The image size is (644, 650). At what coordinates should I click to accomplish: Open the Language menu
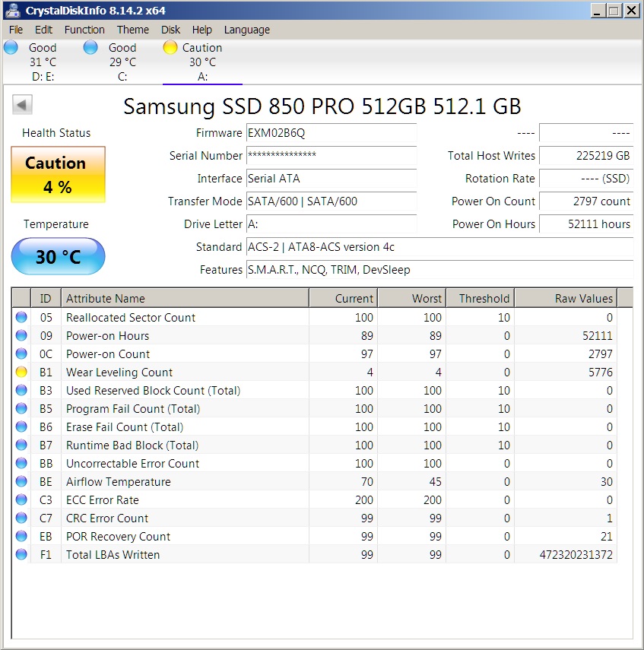click(247, 30)
